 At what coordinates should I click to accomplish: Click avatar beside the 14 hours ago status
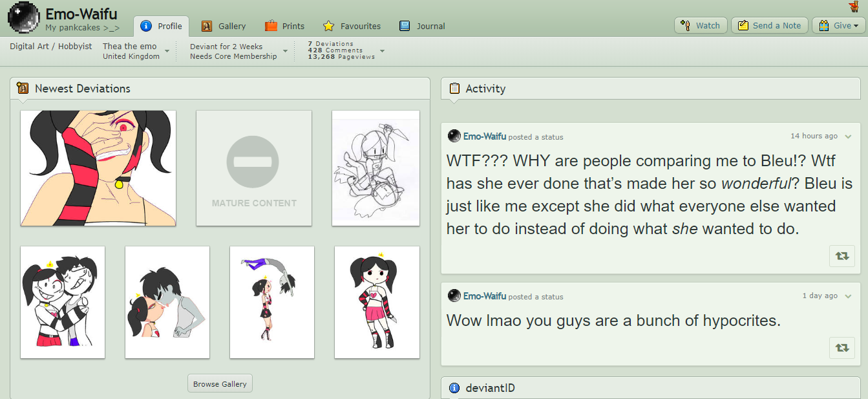point(454,136)
